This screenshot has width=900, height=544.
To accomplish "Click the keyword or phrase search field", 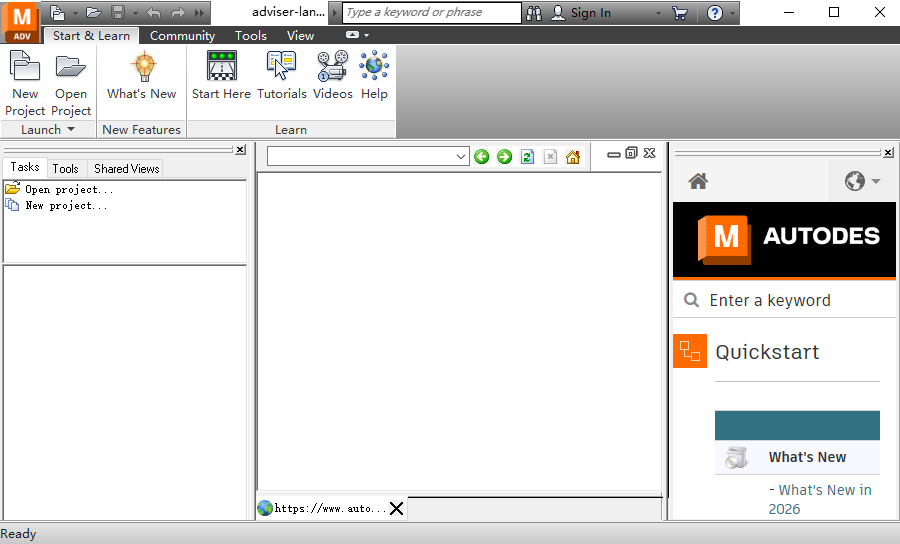I will point(432,13).
